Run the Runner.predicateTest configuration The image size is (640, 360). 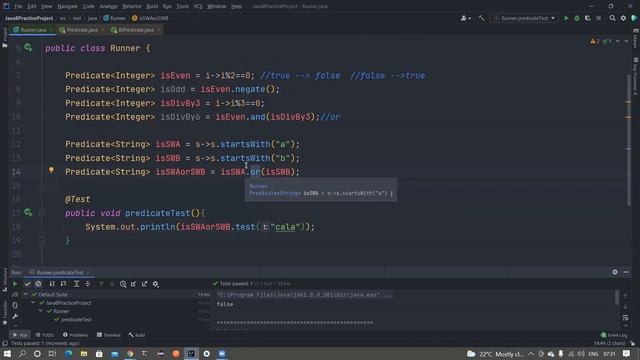click(566, 18)
